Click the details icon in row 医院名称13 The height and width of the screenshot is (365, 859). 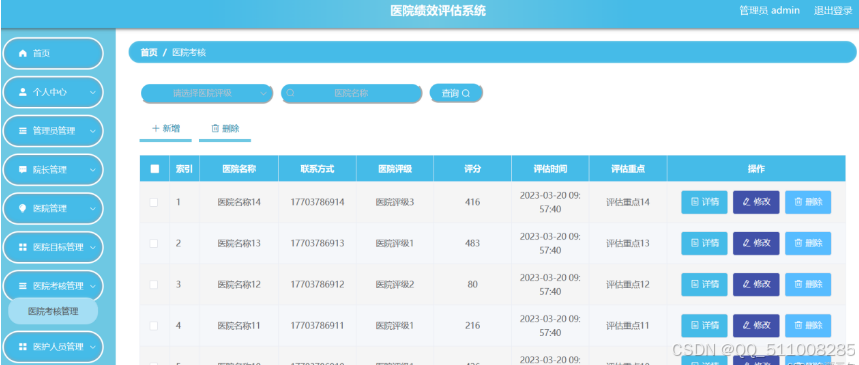[695, 243]
